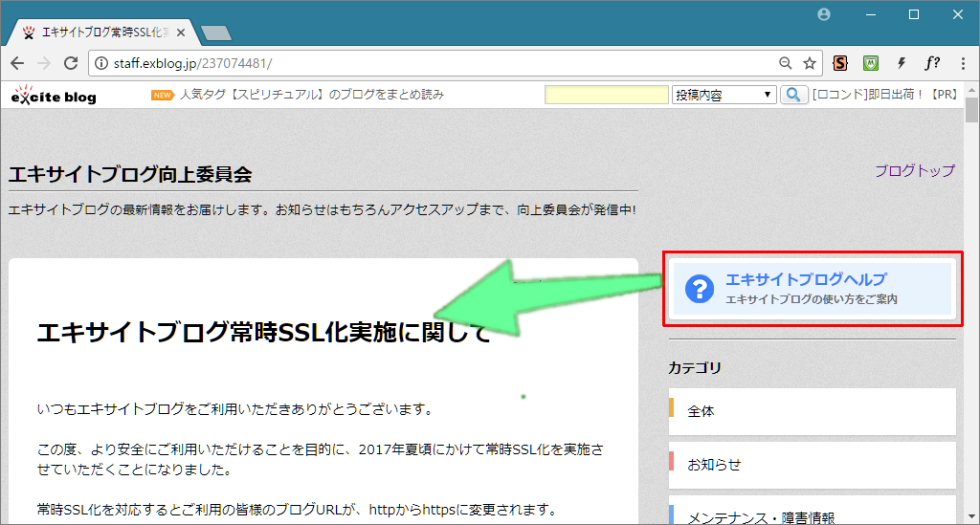The width and height of the screenshot is (980, 525).
Task: Open the 投稿内容 search type dropdown
Action: tap(724, 95)
